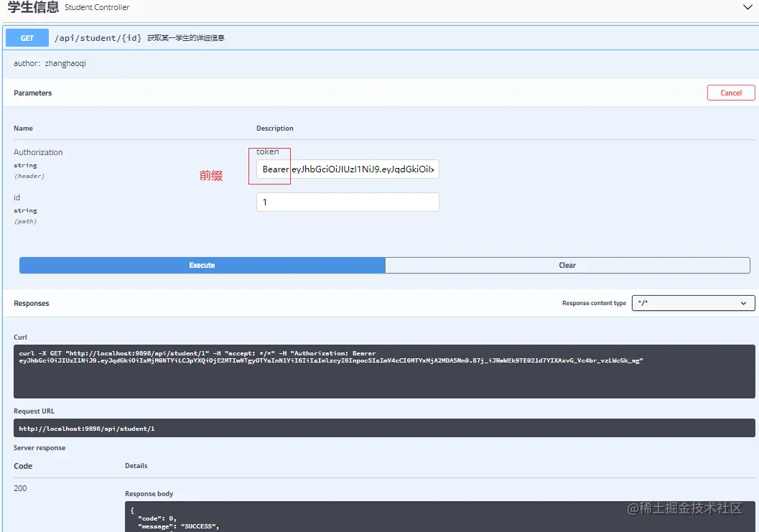Image resolution: width=759 pixels, height=532 pixels.
Task: Click the 学生信息 section heading
Action: 34,6
